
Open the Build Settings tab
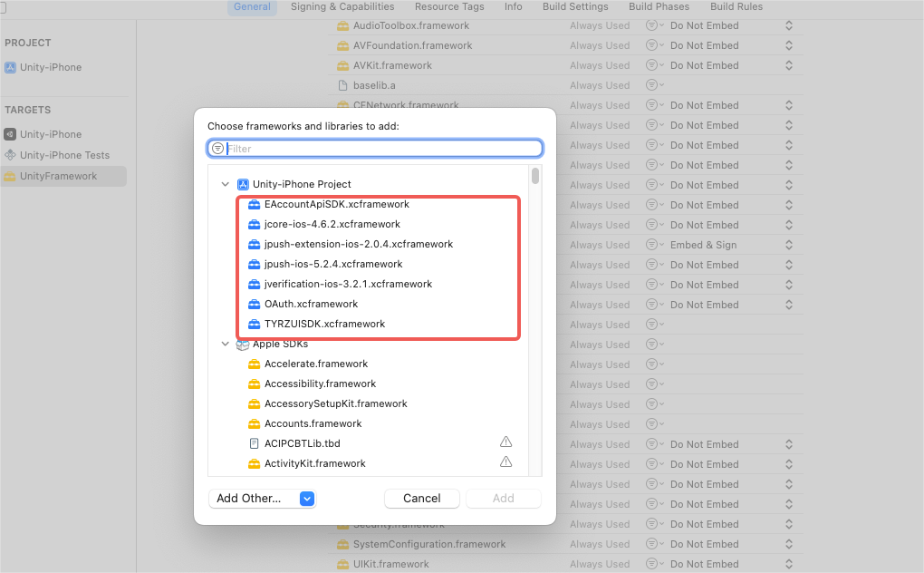[575, 7]
